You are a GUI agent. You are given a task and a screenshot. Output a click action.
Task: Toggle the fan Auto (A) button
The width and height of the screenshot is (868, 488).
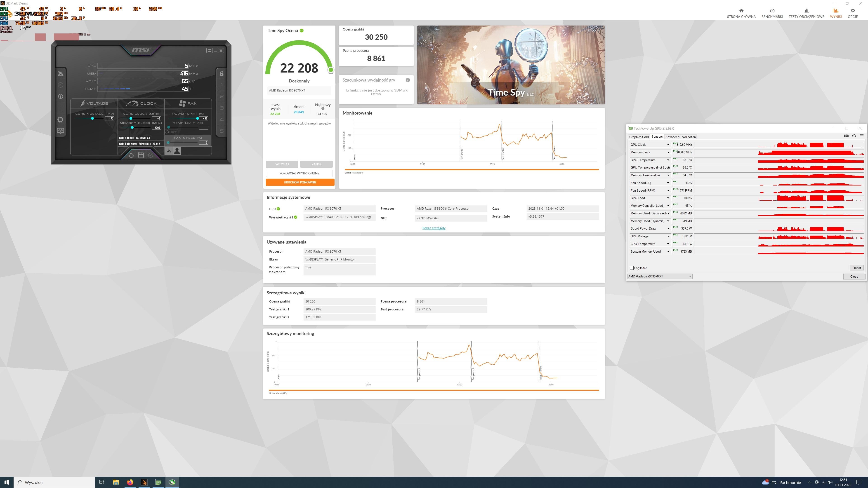point(169,151)
